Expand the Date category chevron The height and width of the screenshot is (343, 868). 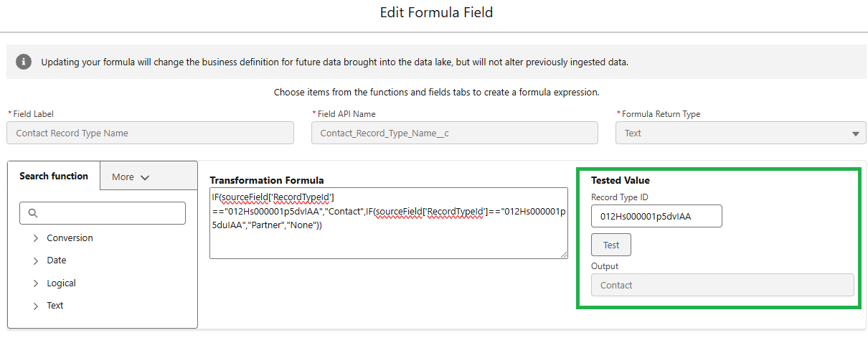(x=36, y=260)
